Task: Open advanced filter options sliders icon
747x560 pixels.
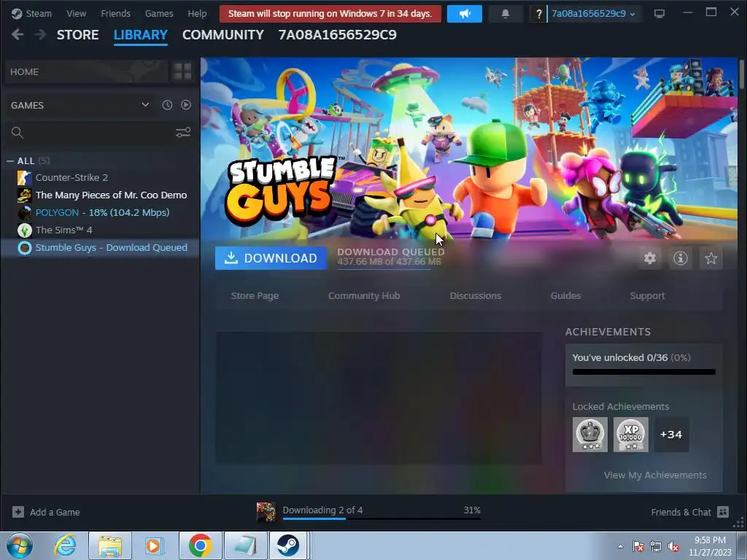Action: [x=183, y=133]
